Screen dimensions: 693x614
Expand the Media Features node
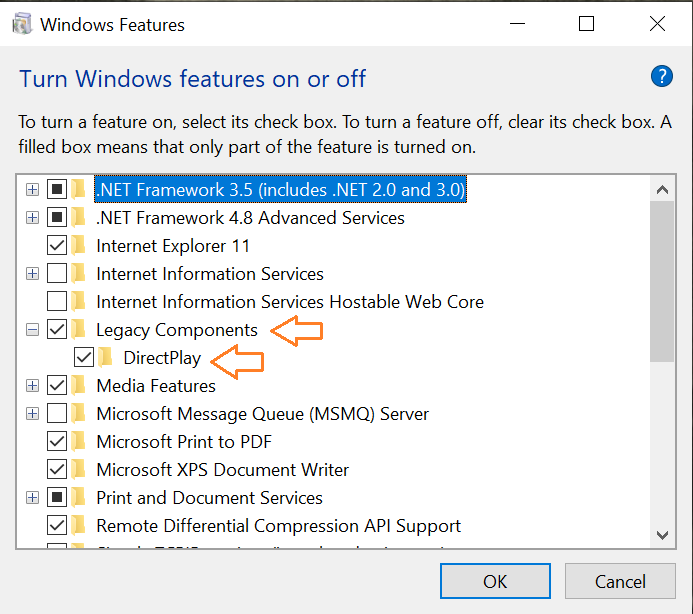[33, 386]
